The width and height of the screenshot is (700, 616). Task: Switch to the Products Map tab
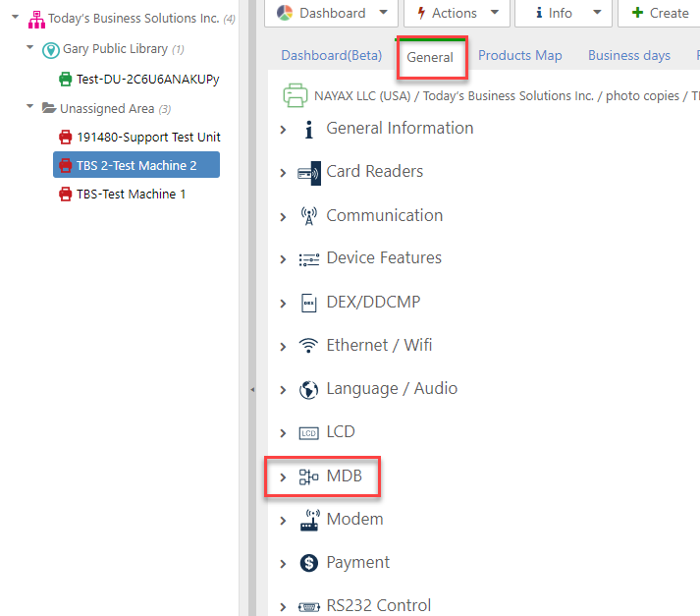tap(520, 55)
